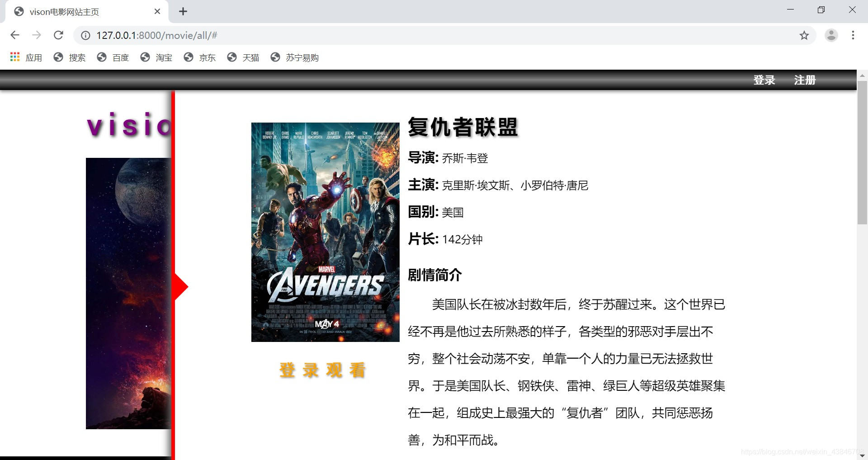Collapse panel with red arrow handle
This screenshot has width=868, height=460.
click(181, 287)
